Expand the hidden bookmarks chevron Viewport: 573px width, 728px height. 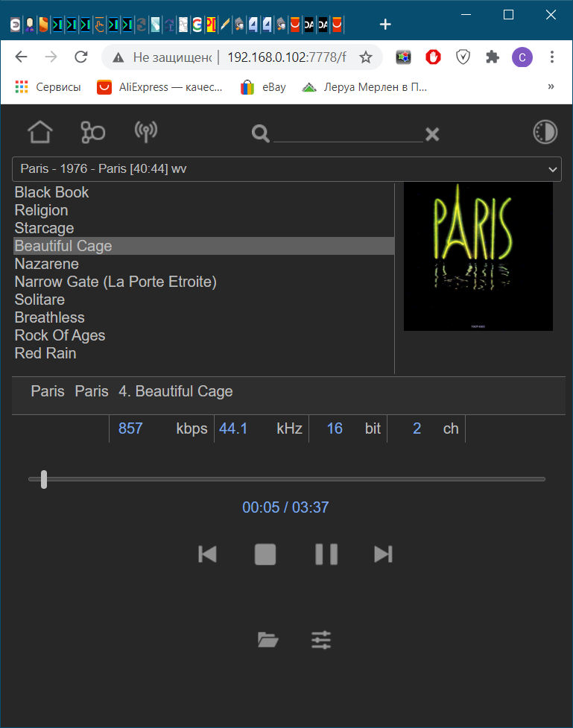(551, 86)
